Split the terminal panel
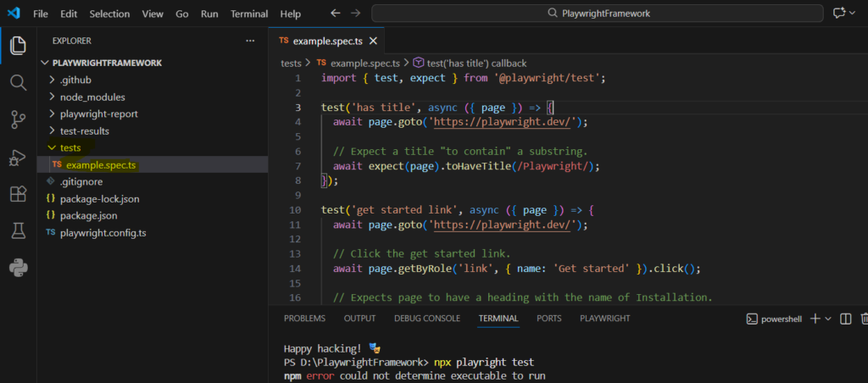868x383 pixels. coord(845,319)
